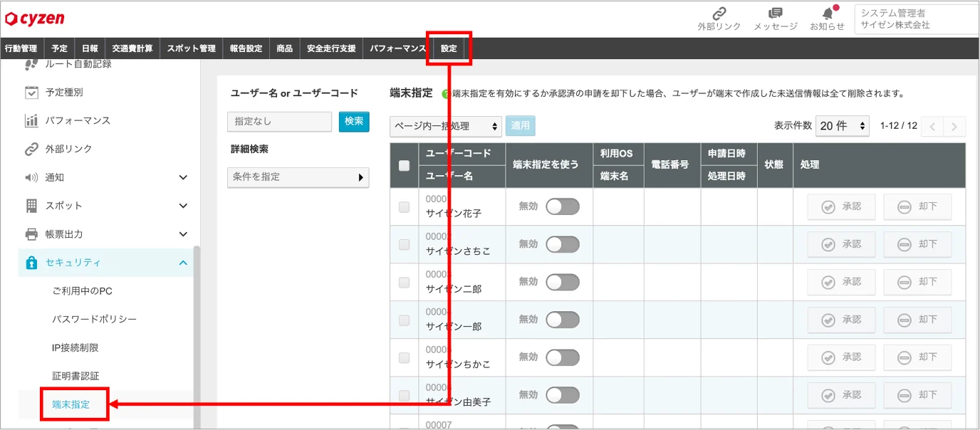Image resolution: width=980 pixels, height=430 pixels.
Task: Open 証明書認証 in sidebar
Action: coord(75,376)
